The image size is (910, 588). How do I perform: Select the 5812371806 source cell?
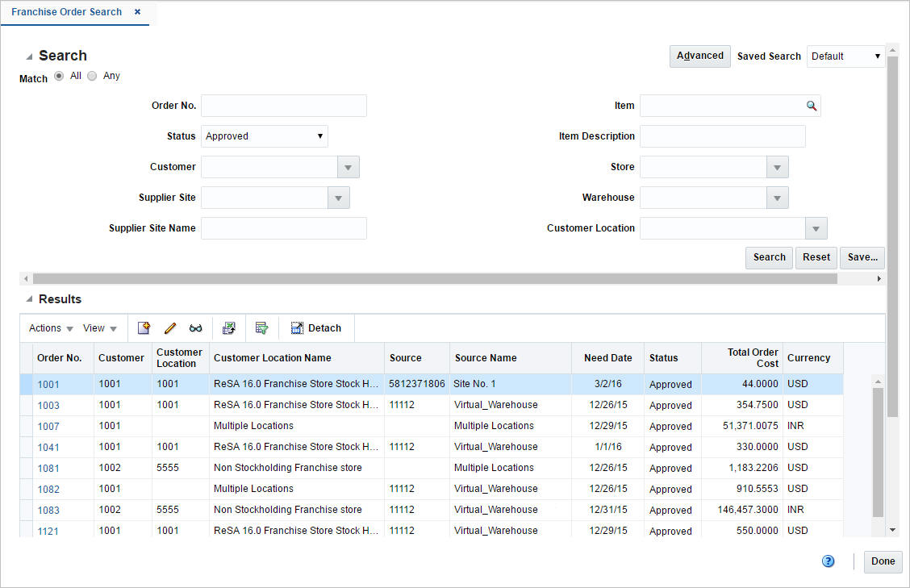tap(417, 384)
